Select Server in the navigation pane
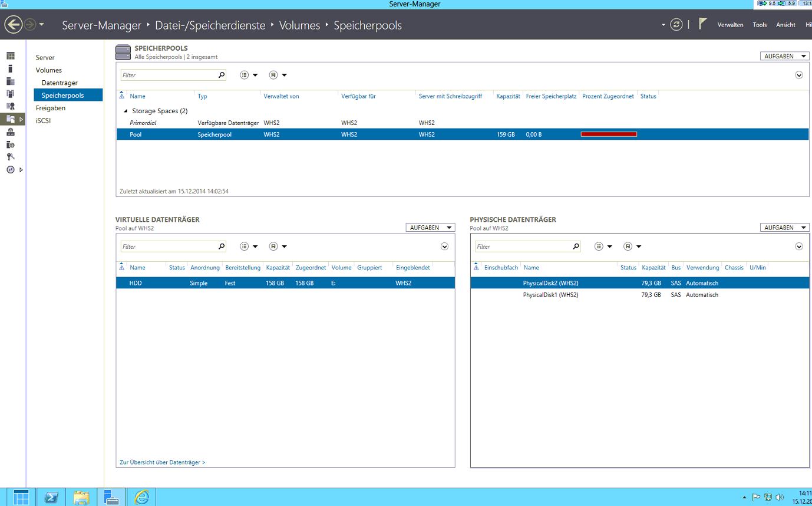The image size is (812, 506). [x=45, y=57]
